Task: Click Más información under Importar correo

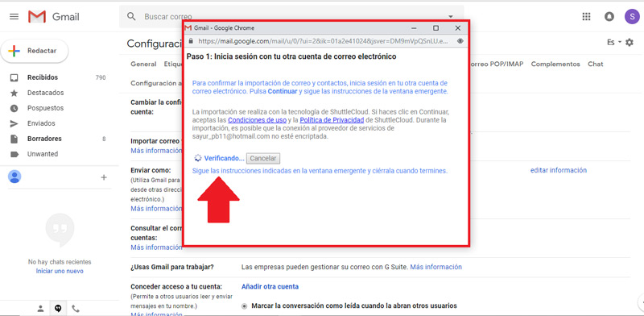Action: coord(156,151)
